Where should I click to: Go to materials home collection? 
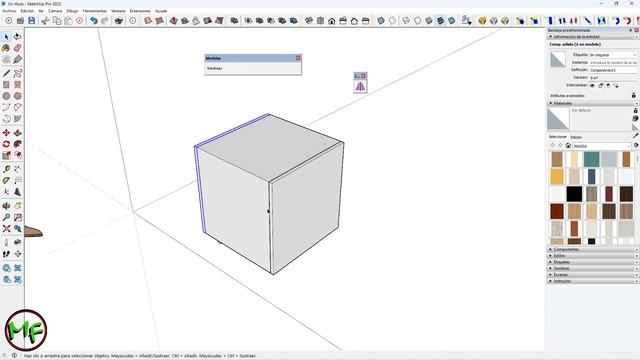click(568, 146)
